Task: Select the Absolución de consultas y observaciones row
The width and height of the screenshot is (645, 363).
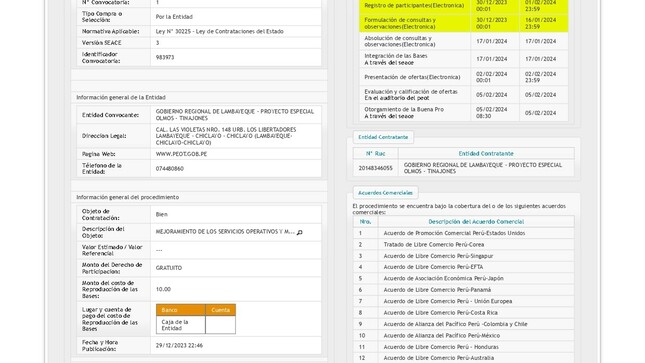Action: pyautogui.click(x=464, y=41)
